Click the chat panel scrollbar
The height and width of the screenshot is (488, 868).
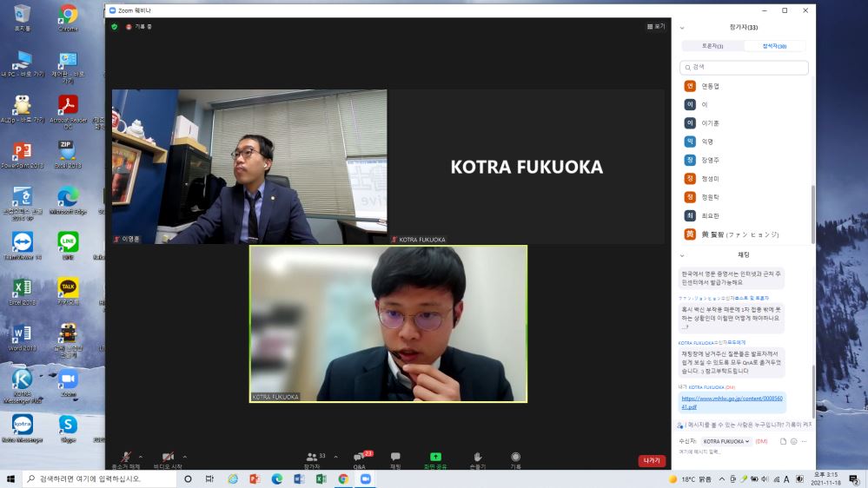(812, 392)
